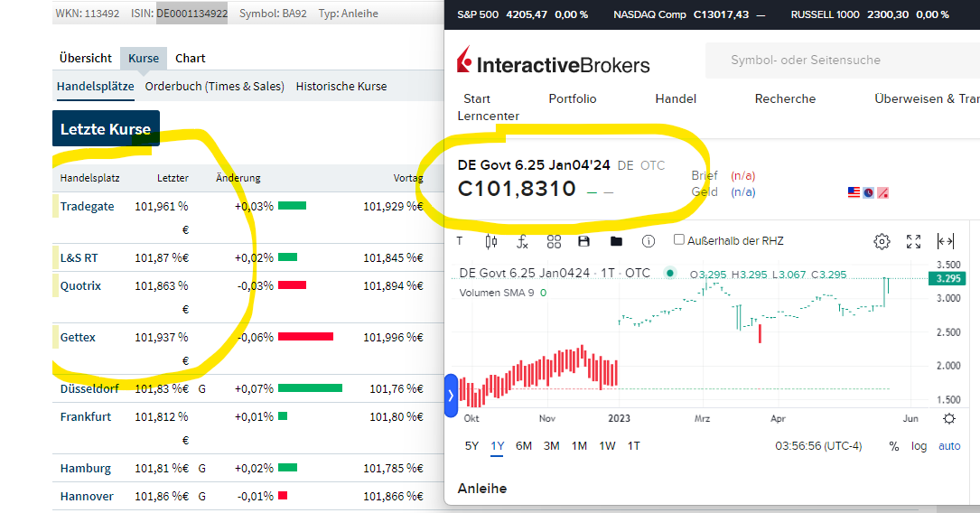
Task: Open the Hamburg exchange link
Action: coord(85,469)
